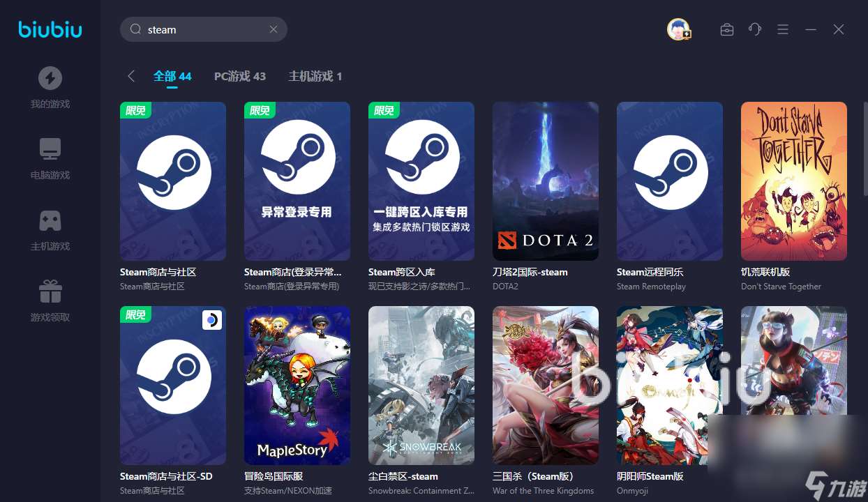Go back using the left chevron arrow
The width and height of the screenshot is (868, 502).
131,76
